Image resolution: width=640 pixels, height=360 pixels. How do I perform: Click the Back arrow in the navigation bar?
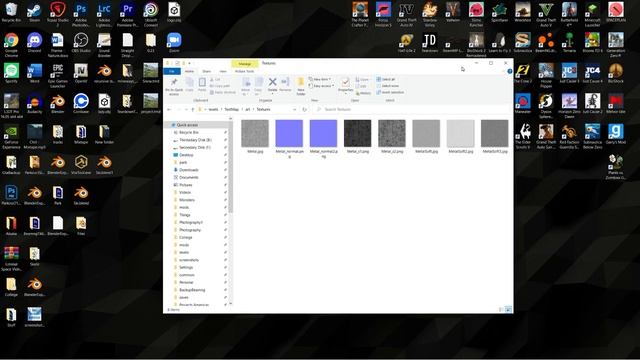point(169,109)
